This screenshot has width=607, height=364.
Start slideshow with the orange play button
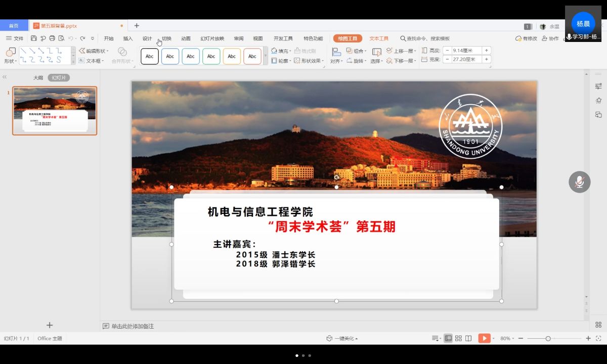[484, 338]
